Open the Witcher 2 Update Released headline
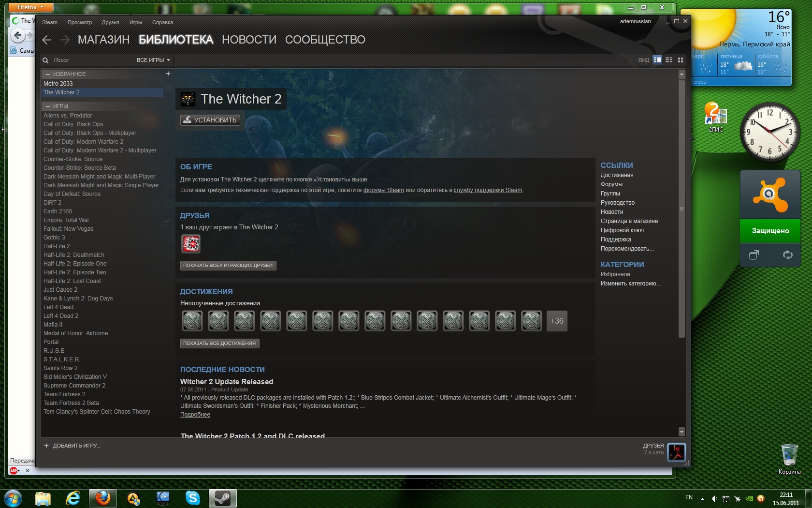Viewport: 812px width, 508px height. (227, 382)
